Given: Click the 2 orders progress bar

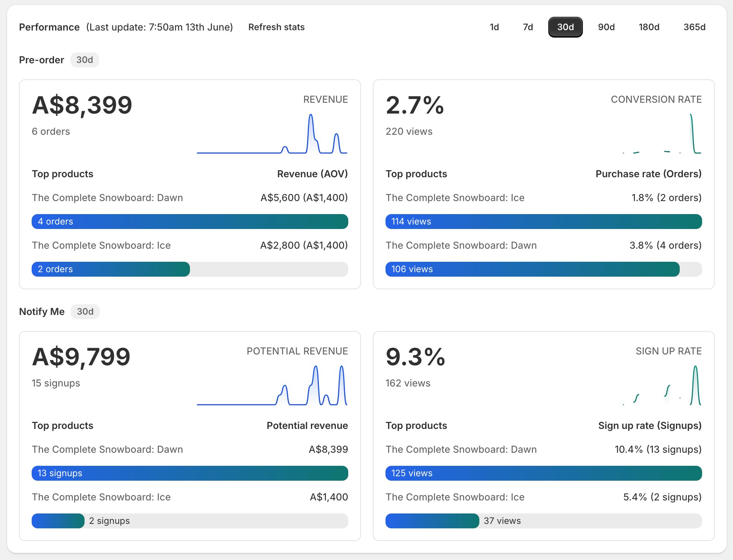Looking at the screenshot, I should pos(190,269).
